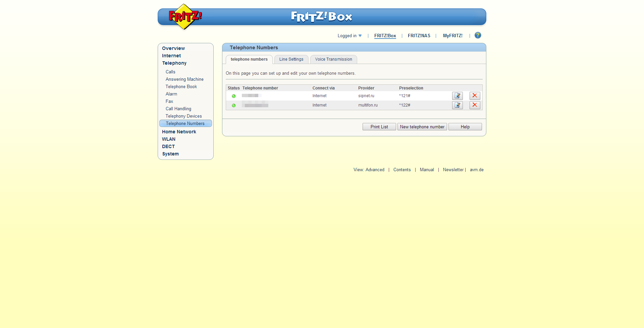Screen dimensions: 644x328
Task: Delete the multifon.ru telephone number entry
Action: [x=475, y=105]
